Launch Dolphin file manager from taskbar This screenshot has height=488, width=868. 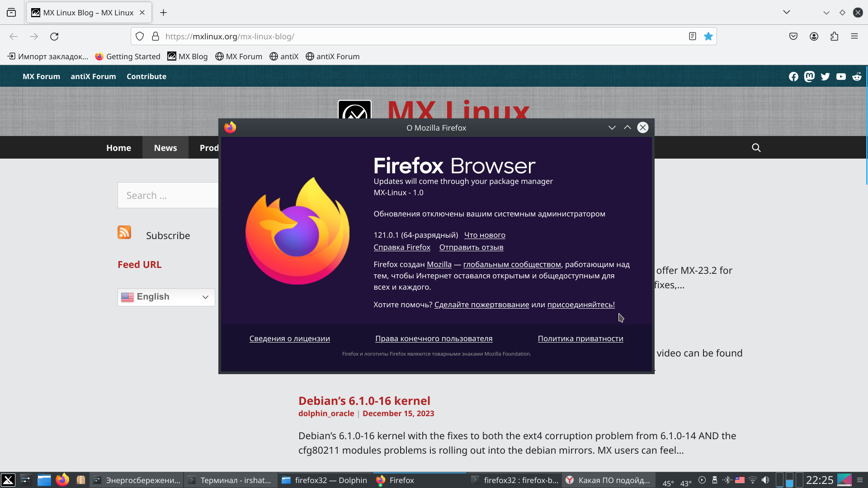click(x=44, y=480)
